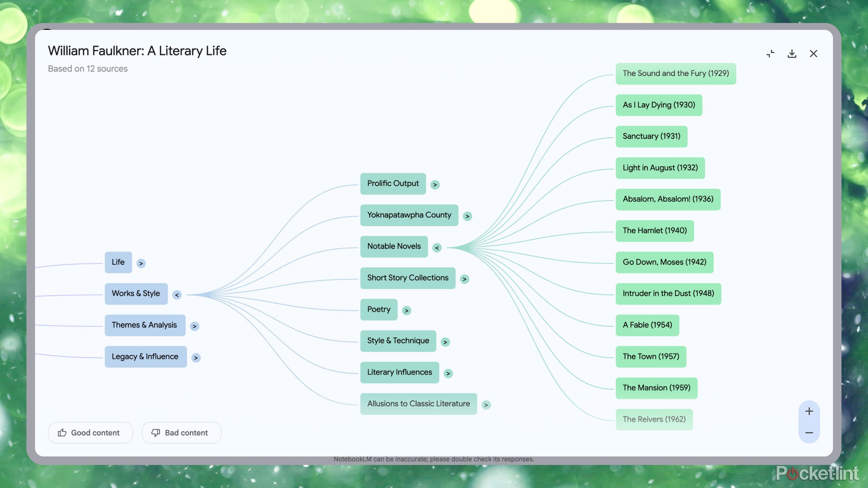Collapse the Notable Novels chevron

tap(437, 248)
